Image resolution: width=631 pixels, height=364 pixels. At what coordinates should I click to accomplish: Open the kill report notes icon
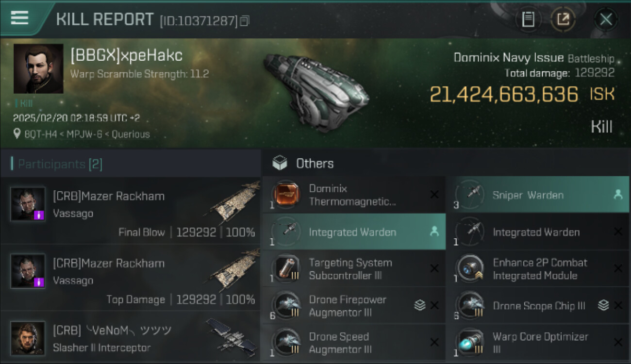(x=528, y=19)
